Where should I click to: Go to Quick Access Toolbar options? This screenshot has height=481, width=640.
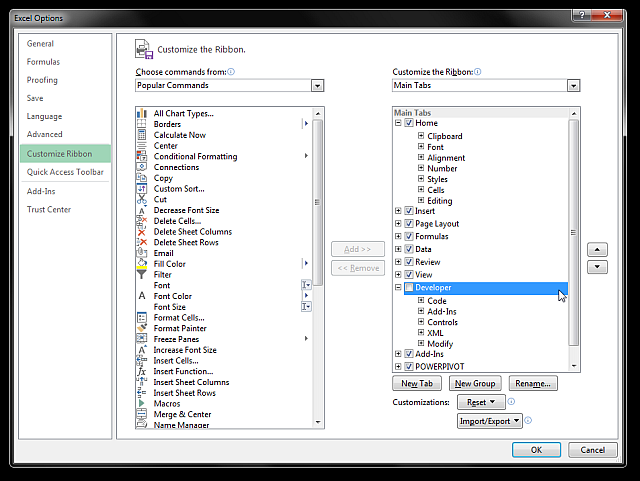tap(65, 172)
